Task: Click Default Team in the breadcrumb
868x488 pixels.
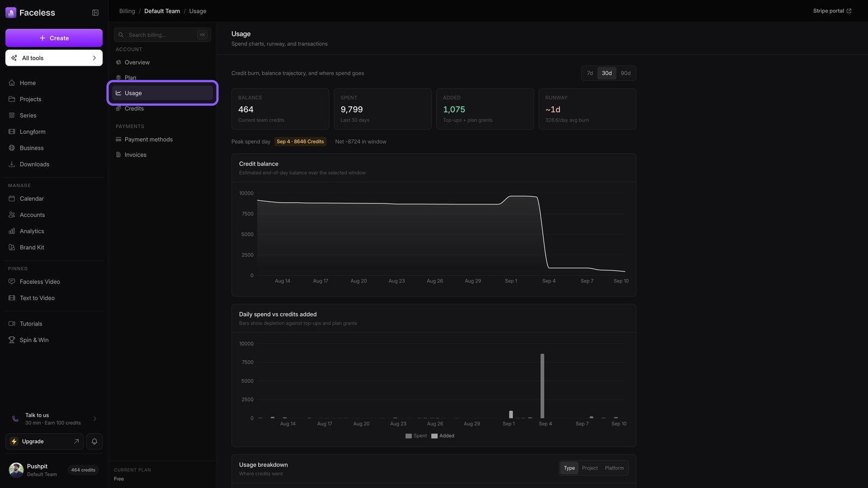Action: [162, 11]
